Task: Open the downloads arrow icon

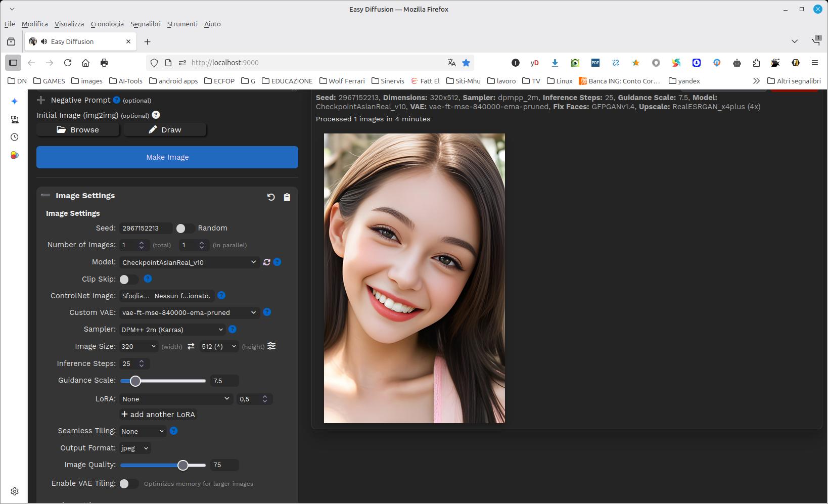Action: pyautogui.click(x=555, y=63)
